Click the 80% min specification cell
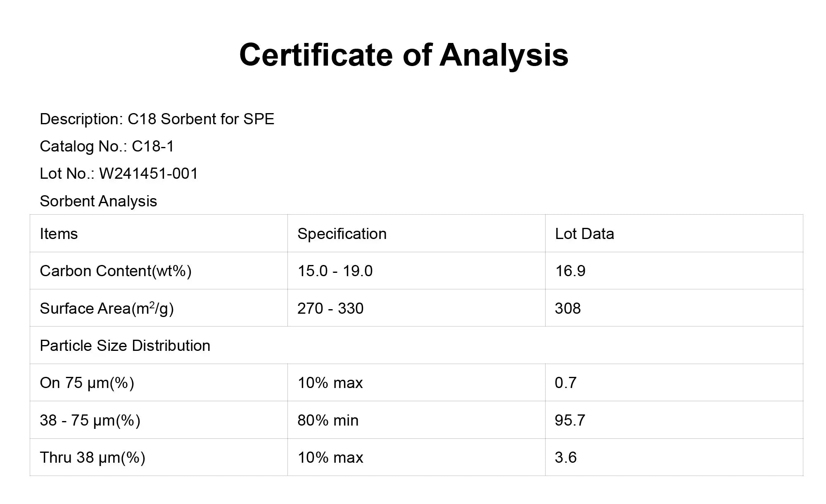Viewport: 826px width, 504px height. pos(416,420)
